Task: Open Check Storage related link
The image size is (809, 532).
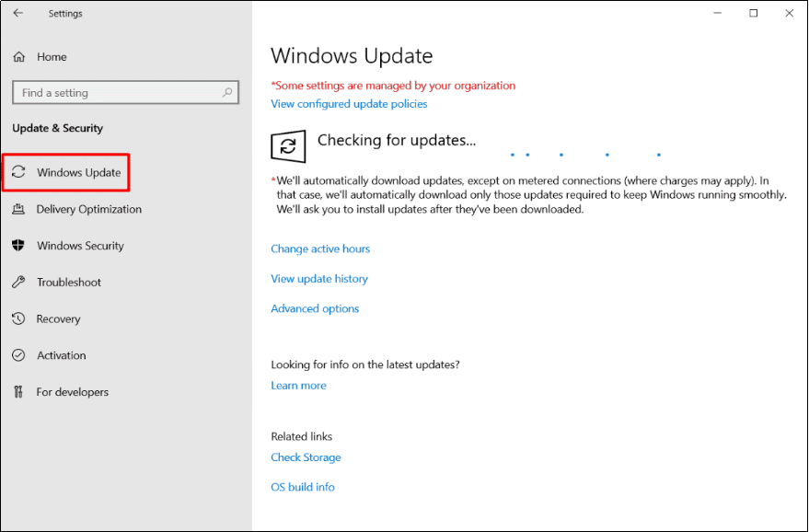Action: [306, 457]
